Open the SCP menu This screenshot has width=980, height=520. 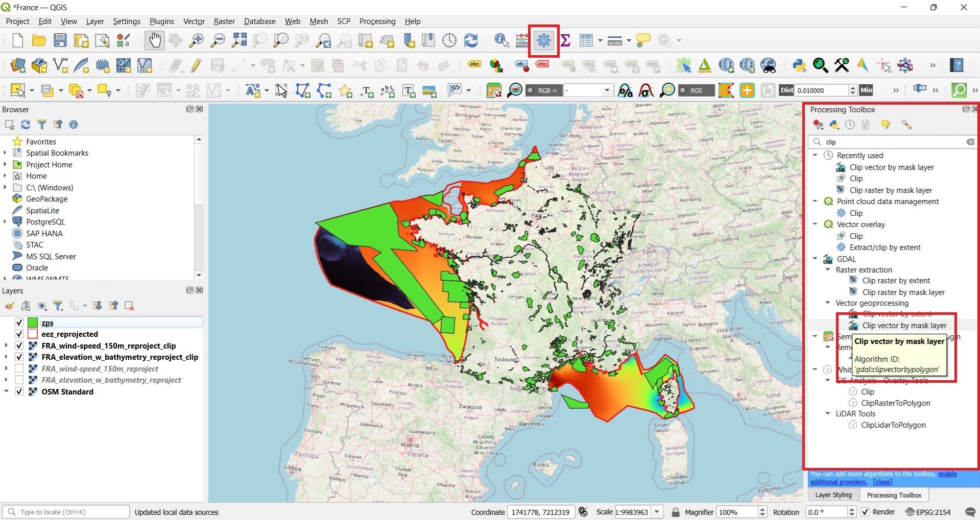click(x=344, y=21)
